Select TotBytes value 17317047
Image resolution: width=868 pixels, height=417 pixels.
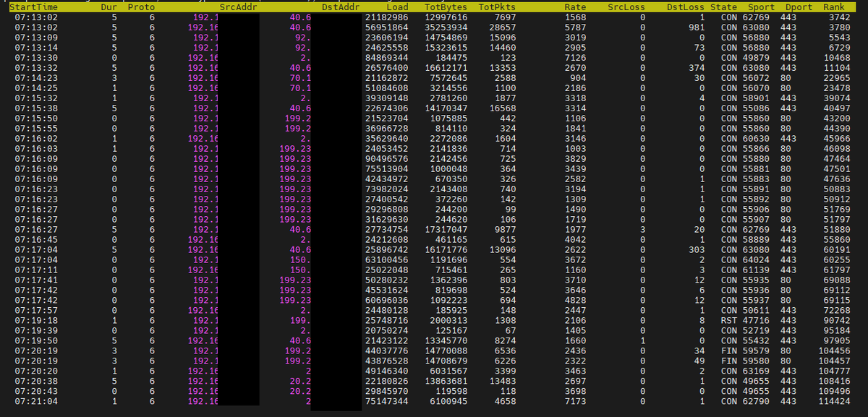point(446,228)
